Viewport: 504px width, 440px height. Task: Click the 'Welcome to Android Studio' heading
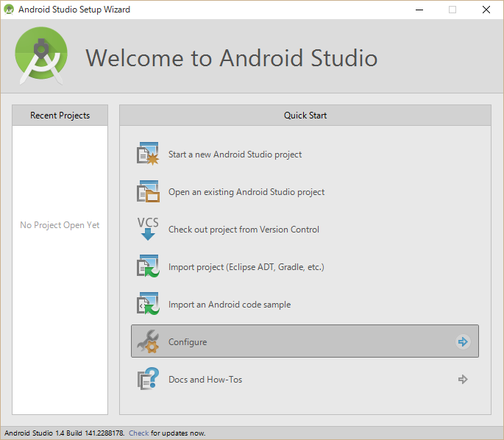point(232,58)
